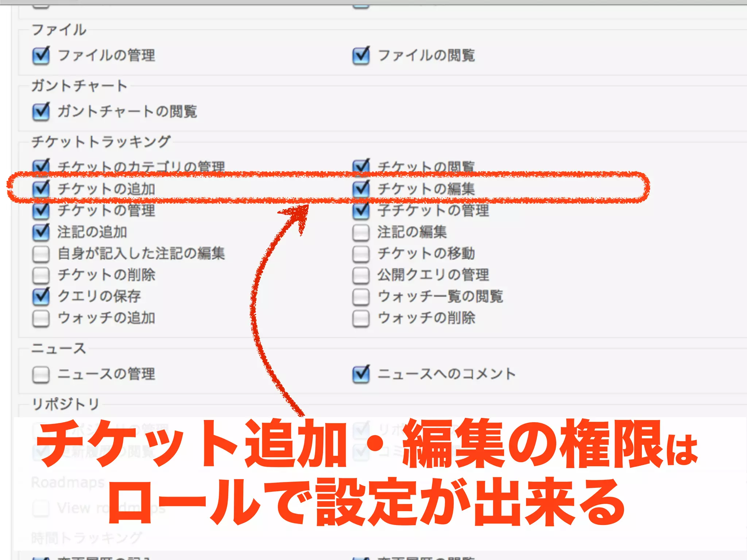Click the ガントチャート section heading
747x560 pixels.
tap(79, 86)
